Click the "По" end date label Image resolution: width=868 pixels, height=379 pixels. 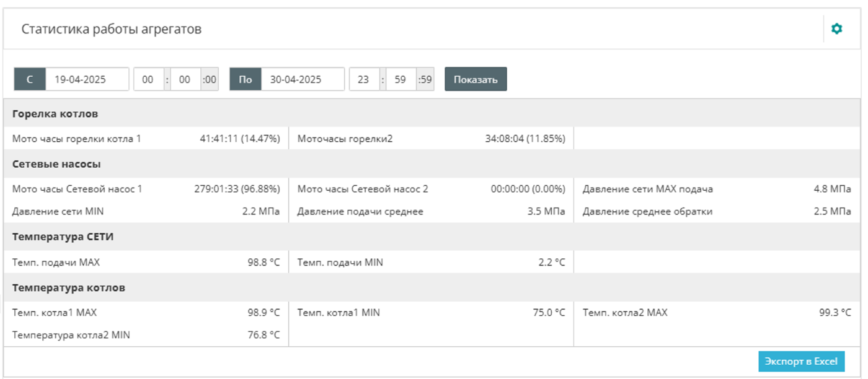pyautogui.click(x=246, y=79)
